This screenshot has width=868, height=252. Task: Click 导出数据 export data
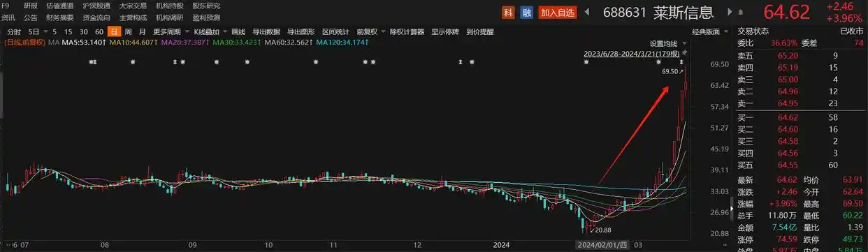tap(266, 32)
